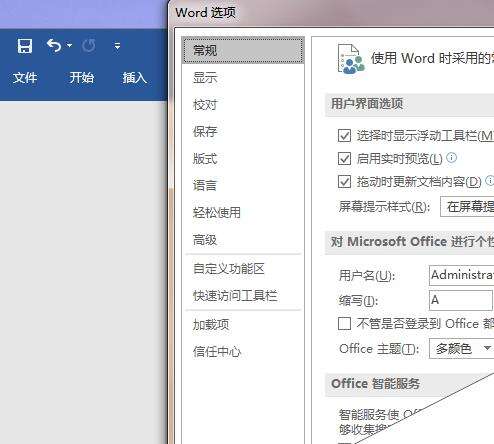Select the 版式 options category
494x444 pixels.
click(243, 159)
